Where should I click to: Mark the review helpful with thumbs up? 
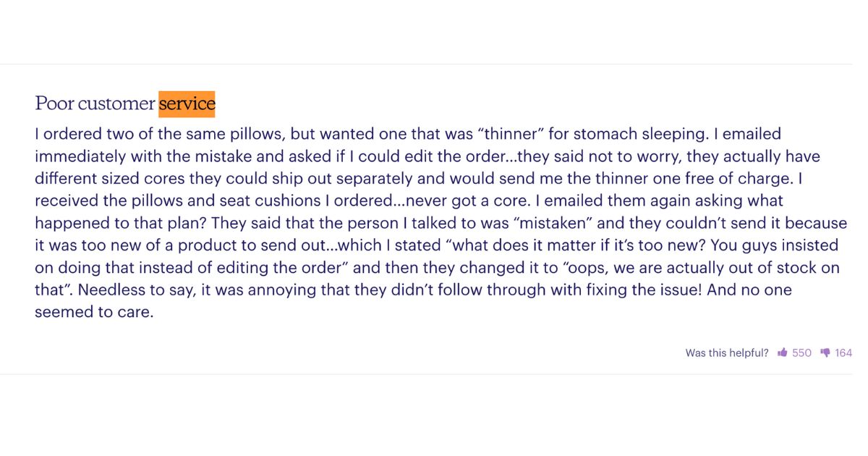click(783, 352)
